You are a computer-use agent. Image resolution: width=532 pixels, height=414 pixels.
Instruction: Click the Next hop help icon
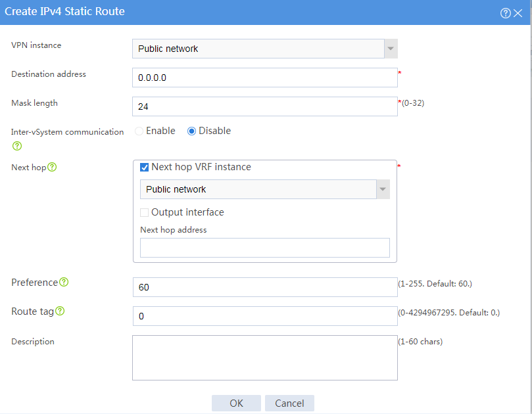click(52, 167)
